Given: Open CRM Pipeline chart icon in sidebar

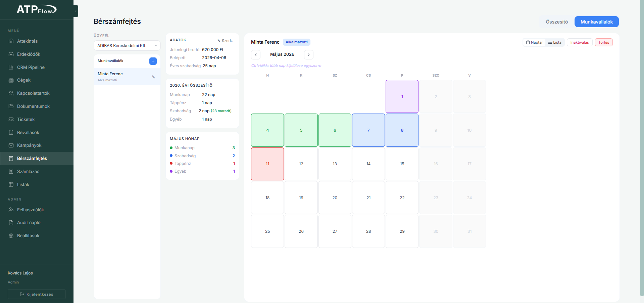Looking at the screenshot, I should click(x=11, y=68).
